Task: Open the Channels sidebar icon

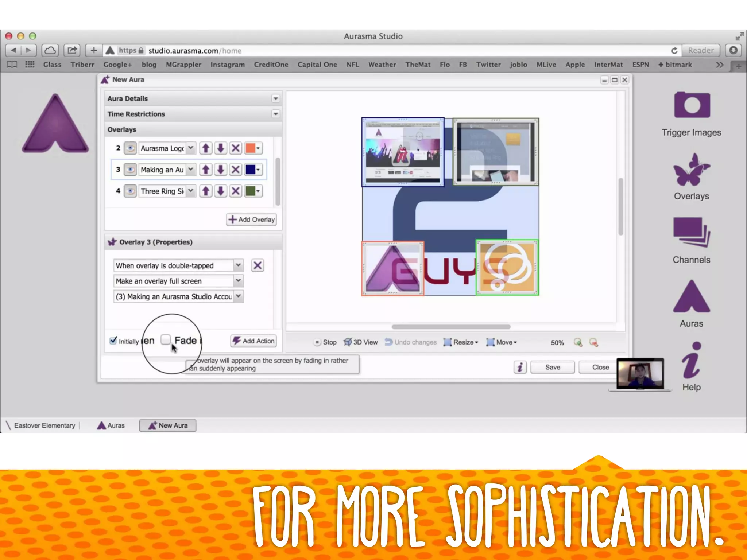Action: pyautogui.click(x=692, y=233)
